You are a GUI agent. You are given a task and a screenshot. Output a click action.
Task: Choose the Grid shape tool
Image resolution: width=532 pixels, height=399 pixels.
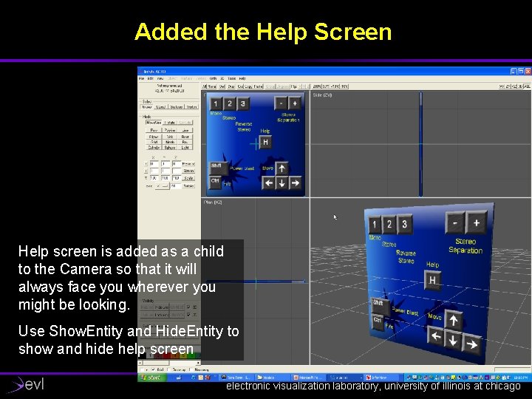click(154, 142)
